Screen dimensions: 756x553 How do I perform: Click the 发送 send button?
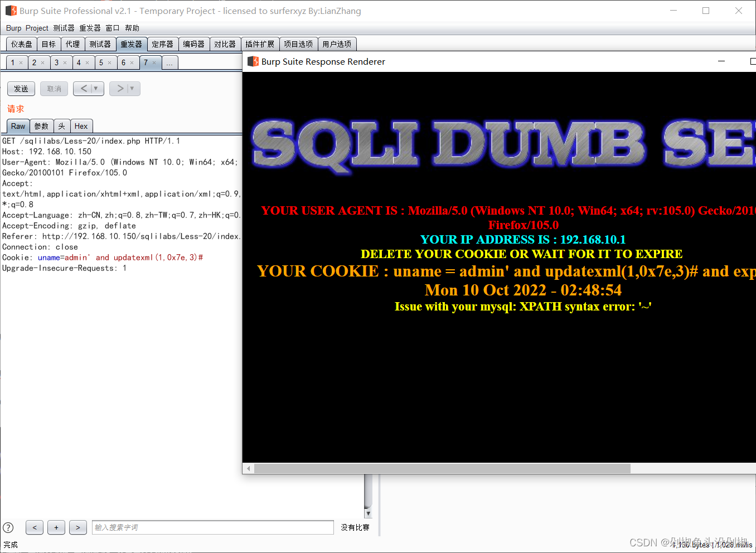click(21, 89)
